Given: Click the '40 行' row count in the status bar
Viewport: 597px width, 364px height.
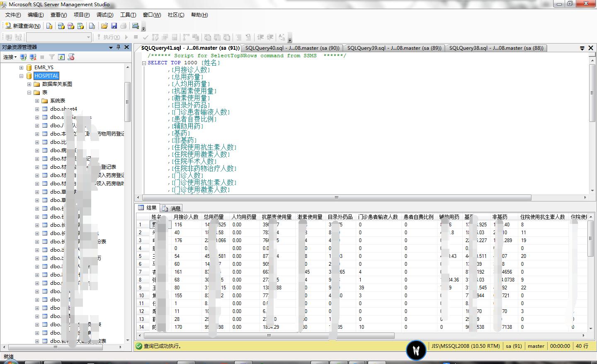Looking at the screenshot, I should [x=582, y=346].
